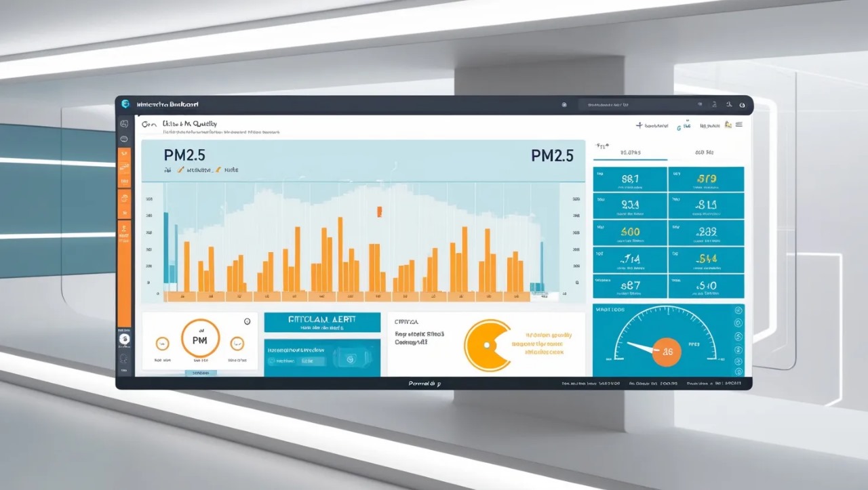The height and width of the screenshot is (490, 868).
Task: Click the info icon in the PM gauge card
Action: tap(247, 322)
